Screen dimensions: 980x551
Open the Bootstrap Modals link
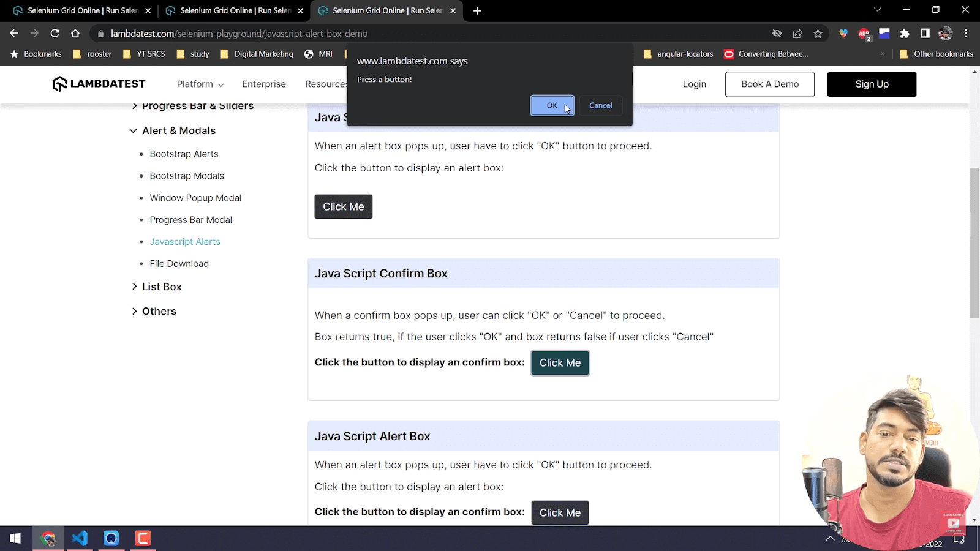pyautogui.click(x=187, y=176)
